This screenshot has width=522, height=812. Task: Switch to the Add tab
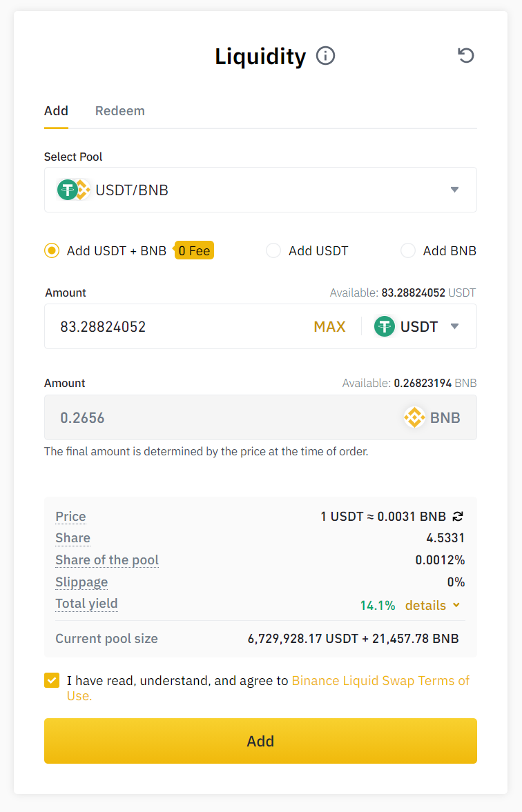pyautogui.click(x=56, y=111)
